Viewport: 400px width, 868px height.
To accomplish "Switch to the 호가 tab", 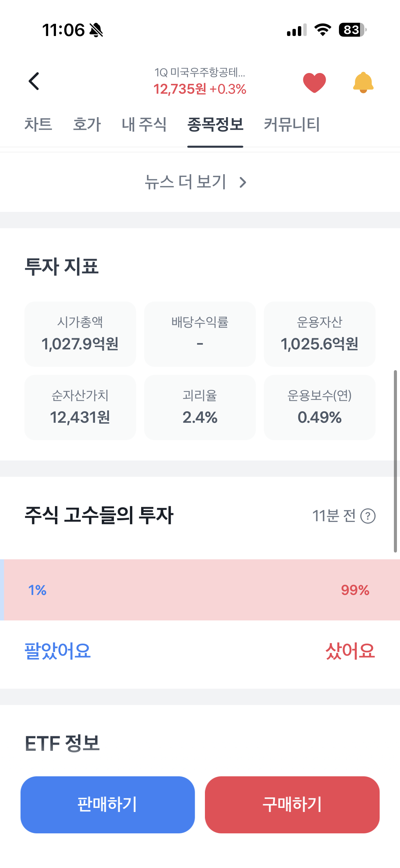I will (x=87, y=124).
